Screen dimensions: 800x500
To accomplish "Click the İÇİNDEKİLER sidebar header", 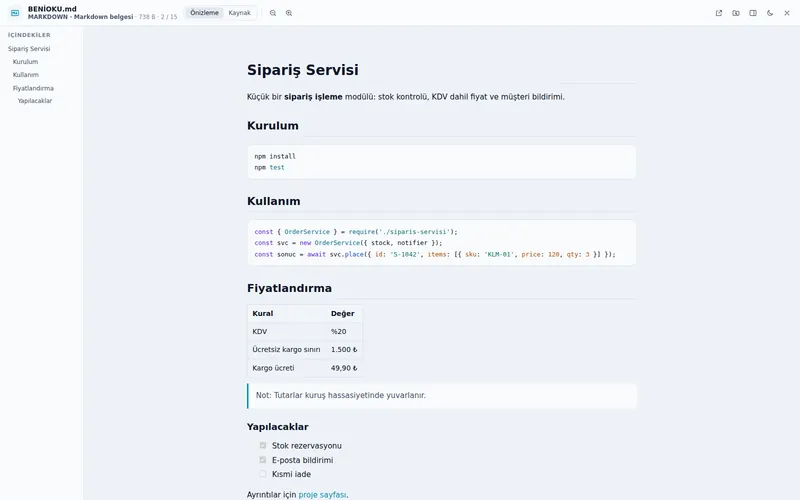I will point(29,35).
